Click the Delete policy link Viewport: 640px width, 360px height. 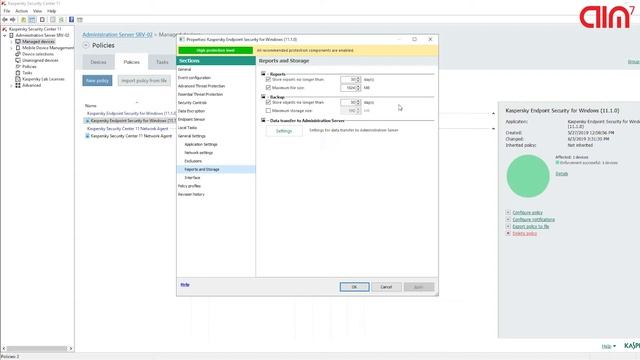coord(524,233)
